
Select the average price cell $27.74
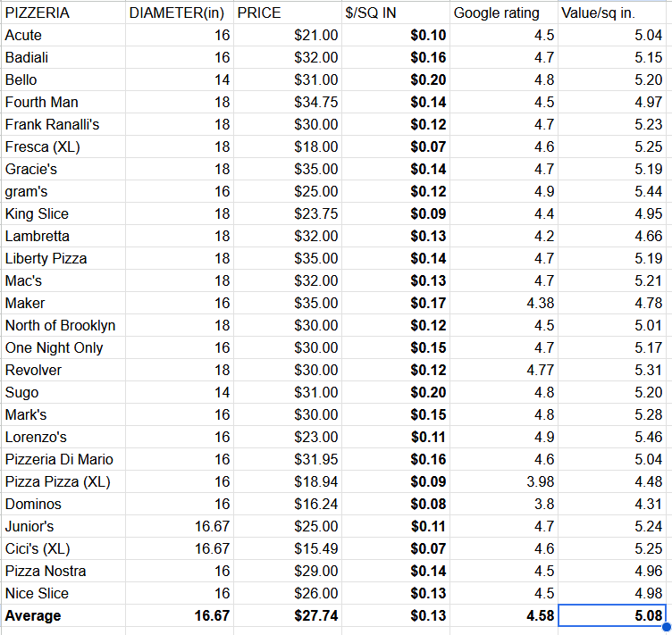pos(287,615)
